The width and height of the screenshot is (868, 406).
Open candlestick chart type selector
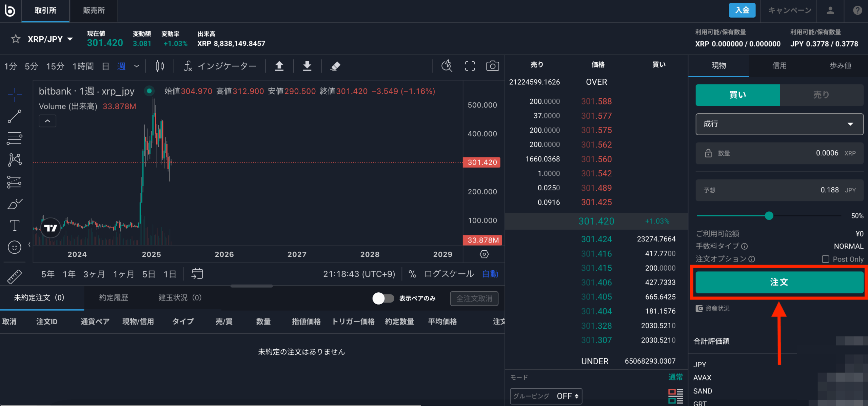[160, 66]
